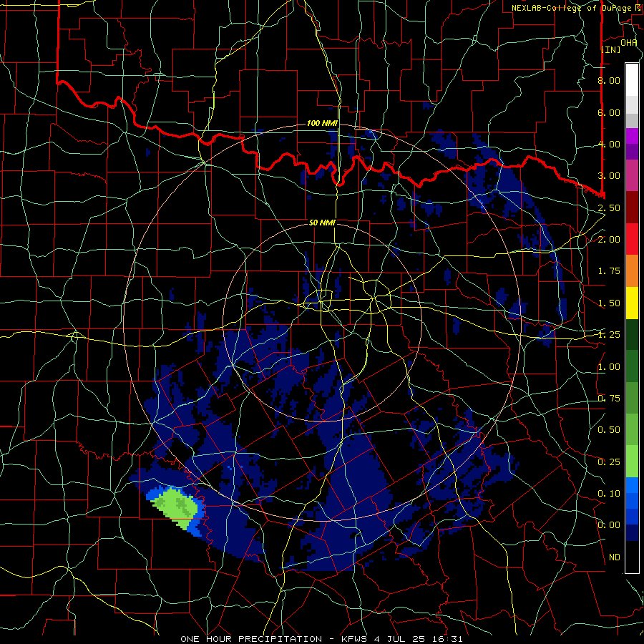Select the dark red swatch on the color scale
This screenshot has width=644, height=644.
(x=632, y=208)
